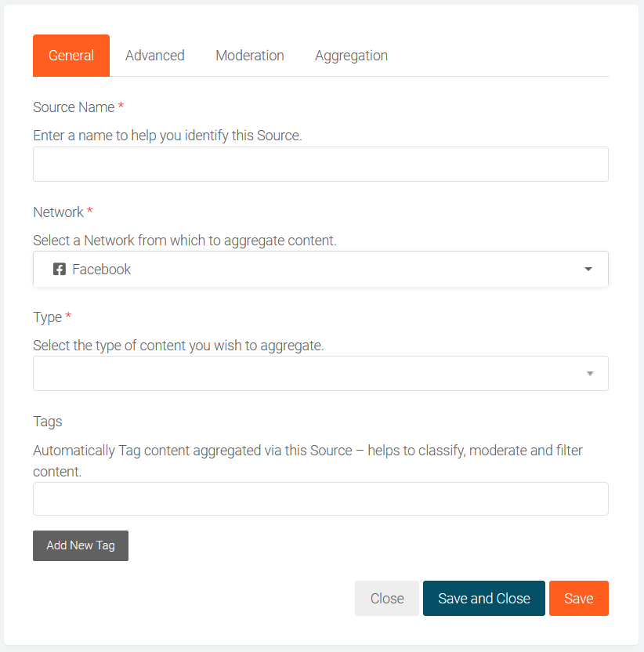Open the Type dropdown arrow

coord(590,374)
